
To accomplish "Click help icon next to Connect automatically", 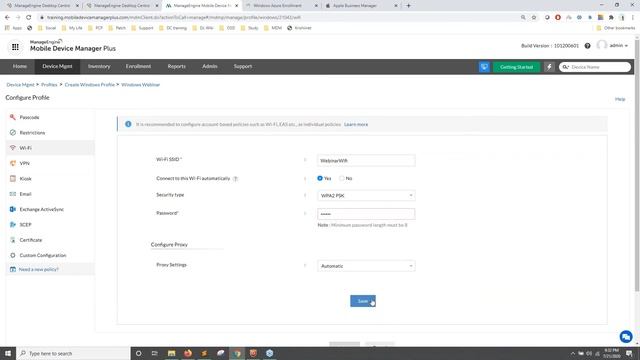I will coord(236,179).
